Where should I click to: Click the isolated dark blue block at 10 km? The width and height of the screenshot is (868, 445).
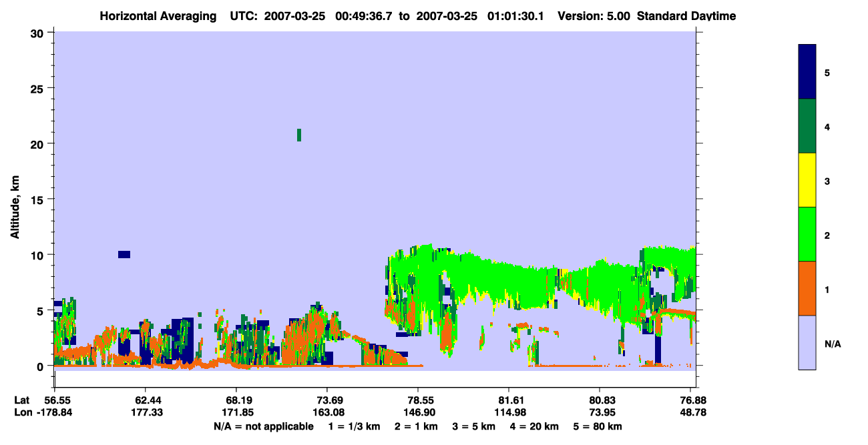(124, 254)
